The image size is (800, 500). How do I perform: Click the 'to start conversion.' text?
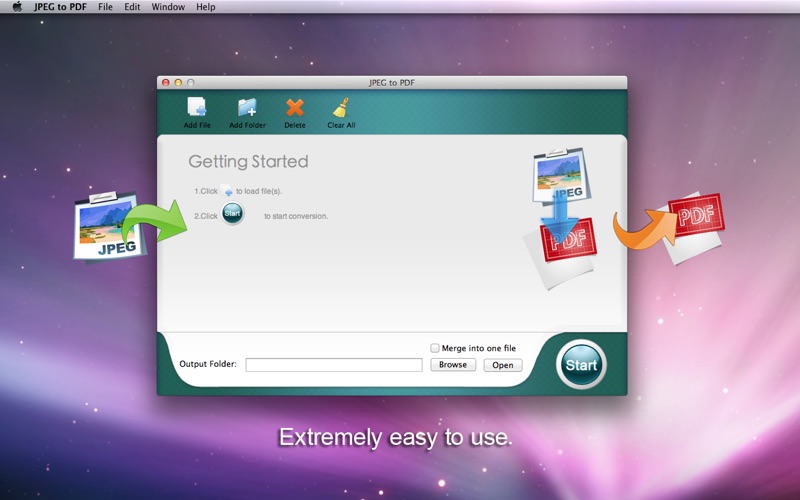click(x=296, y=216)
